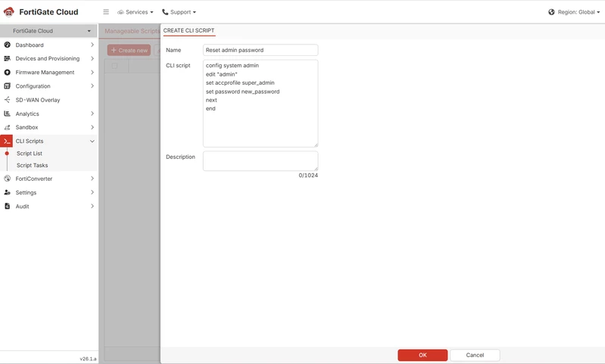Select the Manageable Scripts tab behind the dialog
The height and width of the screenshot is (364, 605).
[132, 31]
